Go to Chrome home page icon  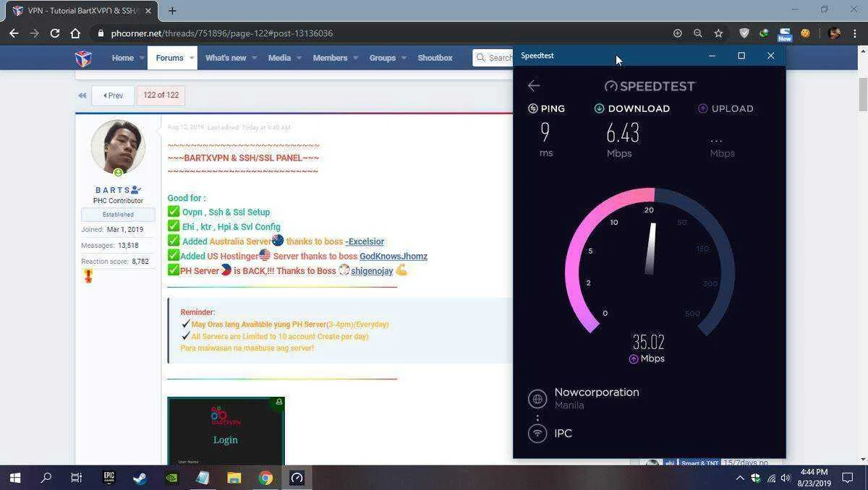click(x=75, y=33)
